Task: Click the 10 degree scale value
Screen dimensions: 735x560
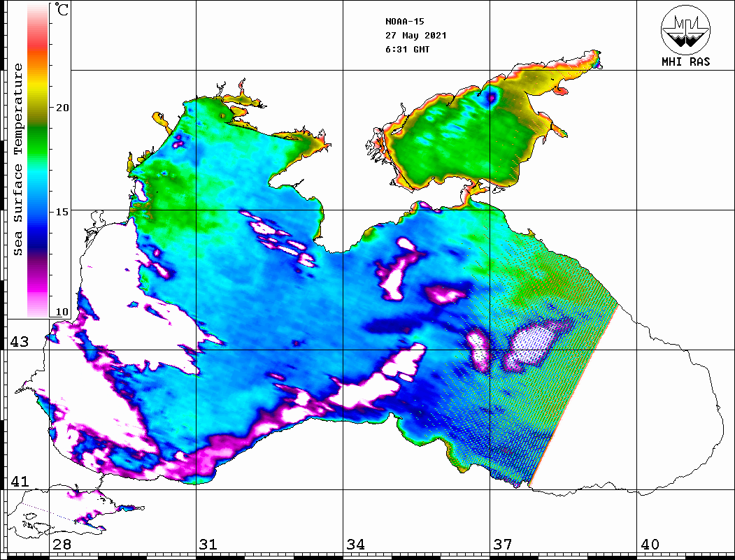Action: [62, 312]
